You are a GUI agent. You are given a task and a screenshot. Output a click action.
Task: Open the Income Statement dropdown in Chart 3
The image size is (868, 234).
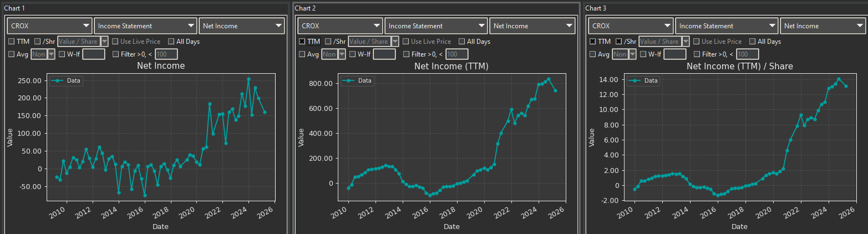[x=727, y=26]
